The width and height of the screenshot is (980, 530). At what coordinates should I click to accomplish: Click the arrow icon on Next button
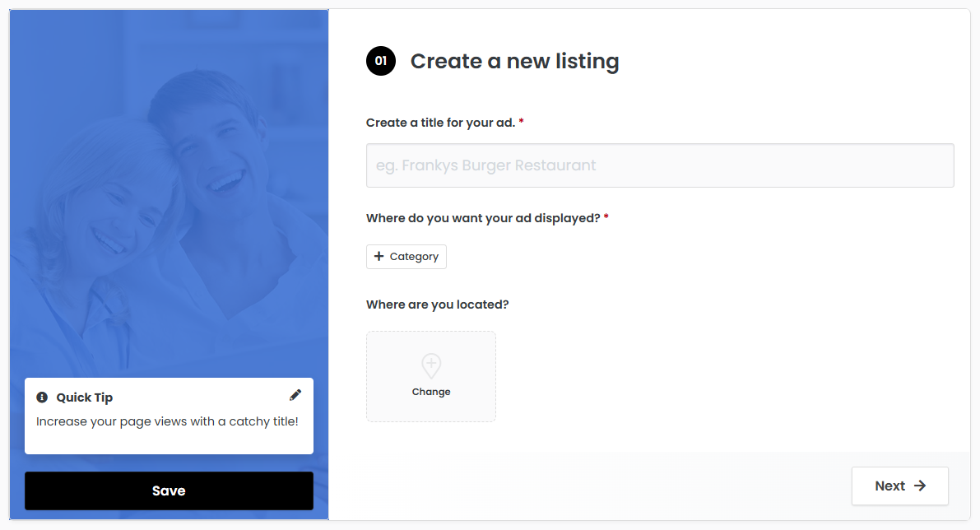pyautogui.click(x=920, y=486)
